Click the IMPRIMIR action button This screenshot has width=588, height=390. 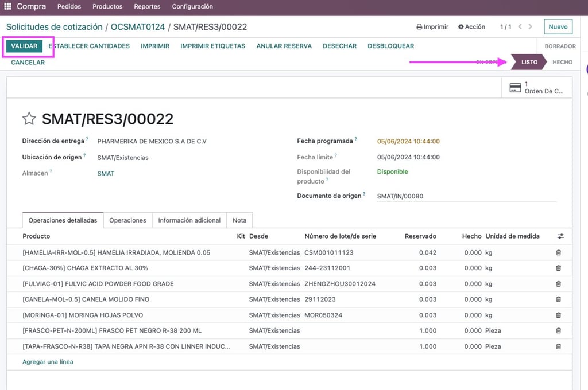(155, 46)
